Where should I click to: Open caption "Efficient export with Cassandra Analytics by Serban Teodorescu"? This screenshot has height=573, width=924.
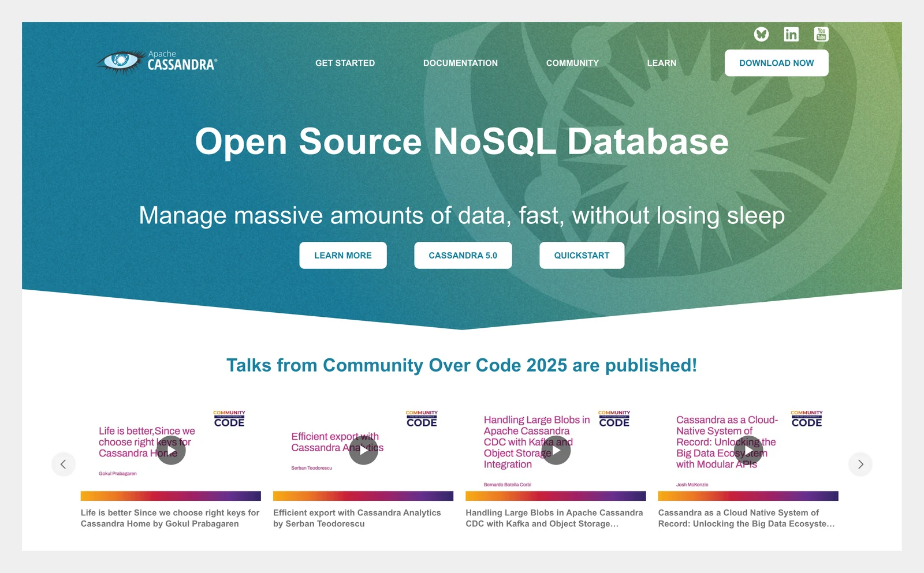pos(357,518)
